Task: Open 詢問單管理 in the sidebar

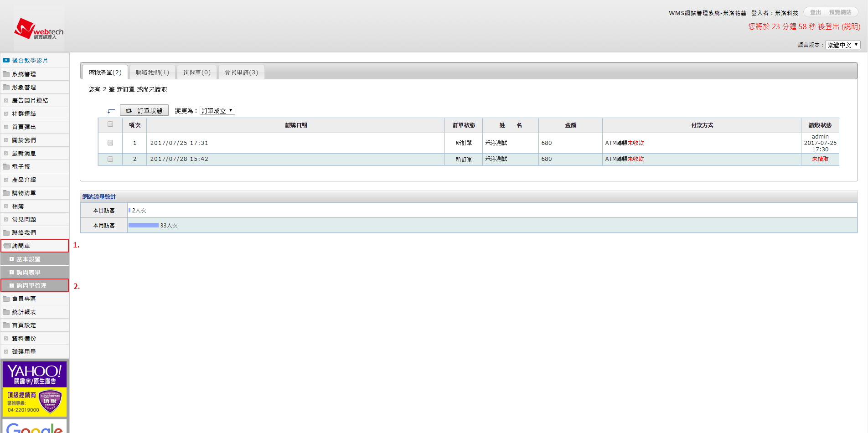Action: 31,285
